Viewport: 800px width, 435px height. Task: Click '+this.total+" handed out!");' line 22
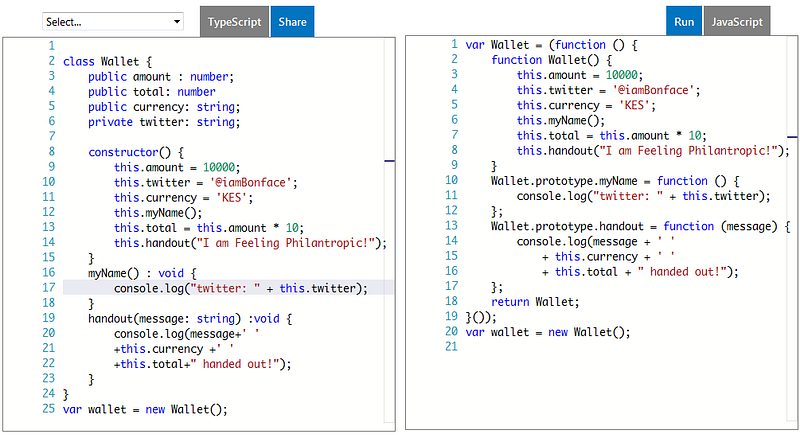point(203,364)
